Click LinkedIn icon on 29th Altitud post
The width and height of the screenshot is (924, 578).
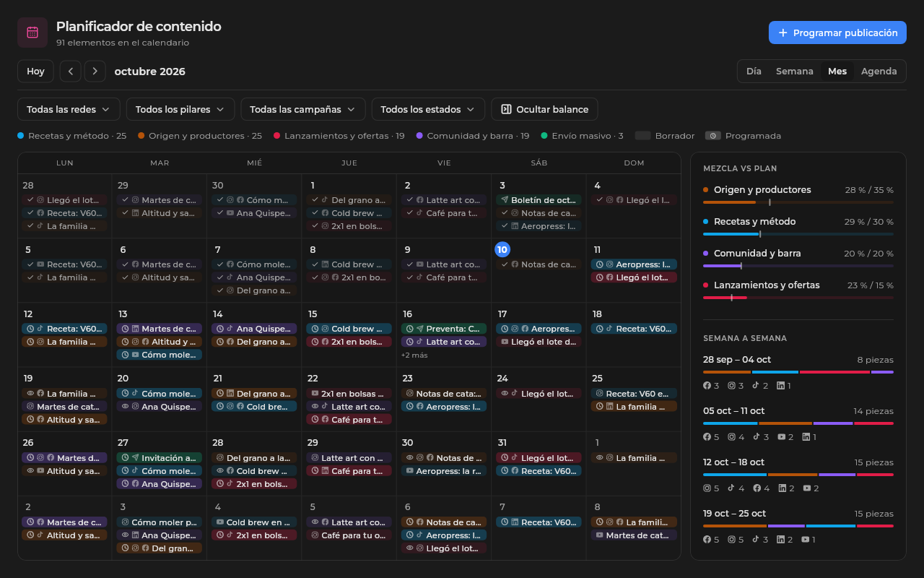[x=135, y=213]
